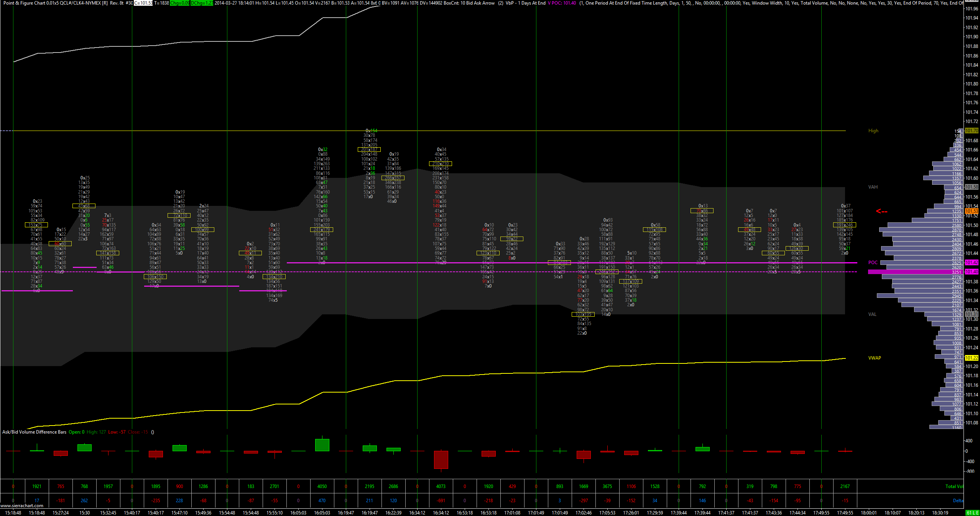
Task: Click the large red -691 delta bar
Action: (441, 460)
